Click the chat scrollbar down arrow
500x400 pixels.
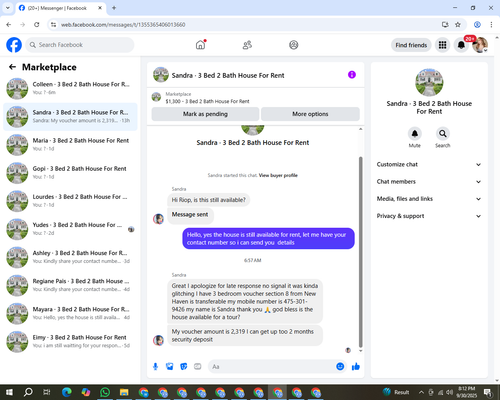pyautogui.click(x=360, y=351)
